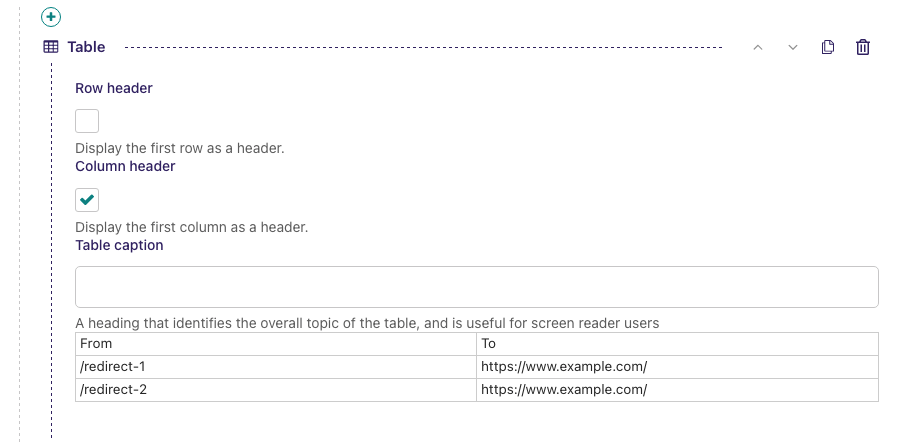Select the example.com cell beside /redirect-1

(x=677, y=367)
